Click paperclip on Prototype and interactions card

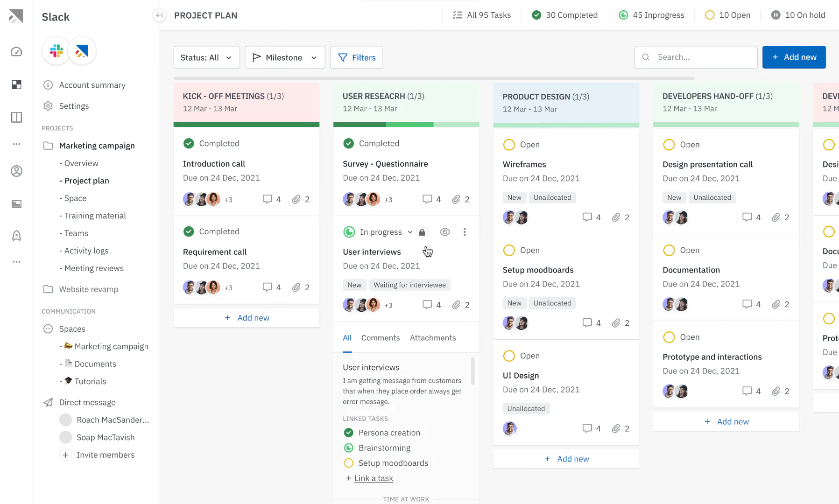[x=776, y=391]
